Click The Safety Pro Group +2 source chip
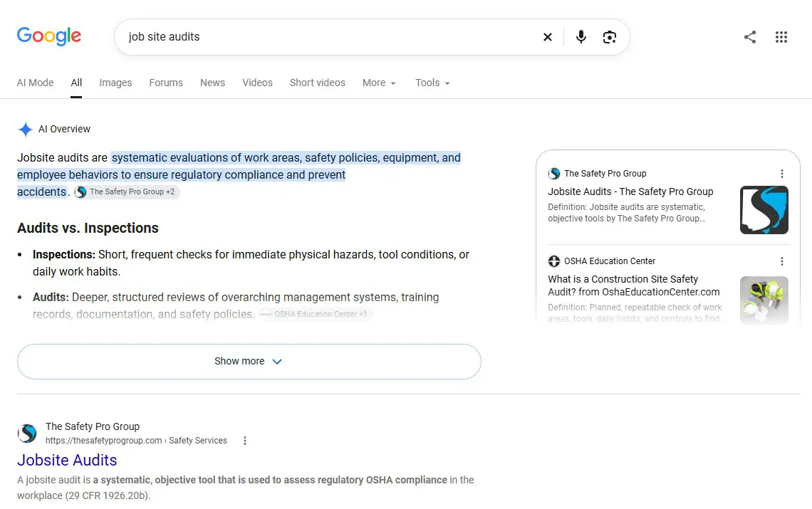 127,192
